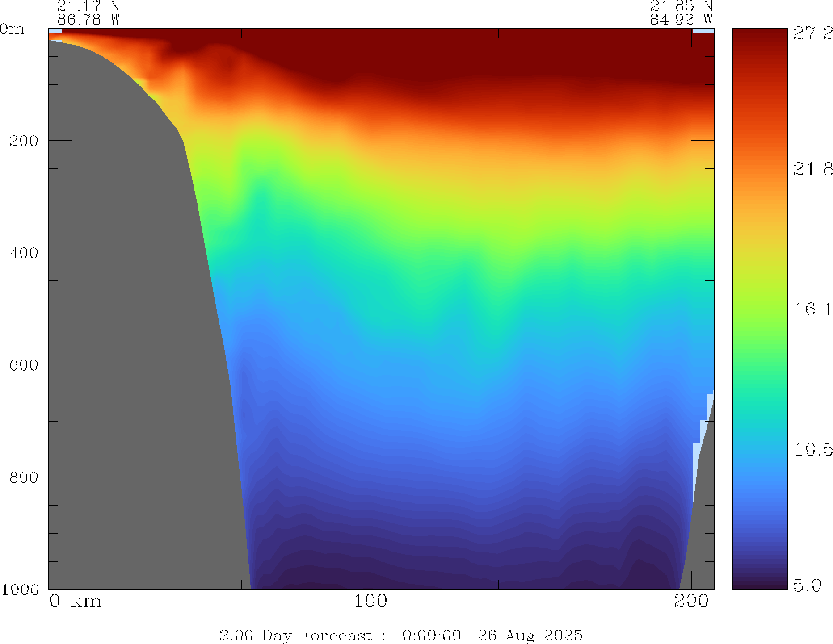833x644 pixels.
Task: Click the 2.00 Day Forecast caption text
Action: point(295,635)
